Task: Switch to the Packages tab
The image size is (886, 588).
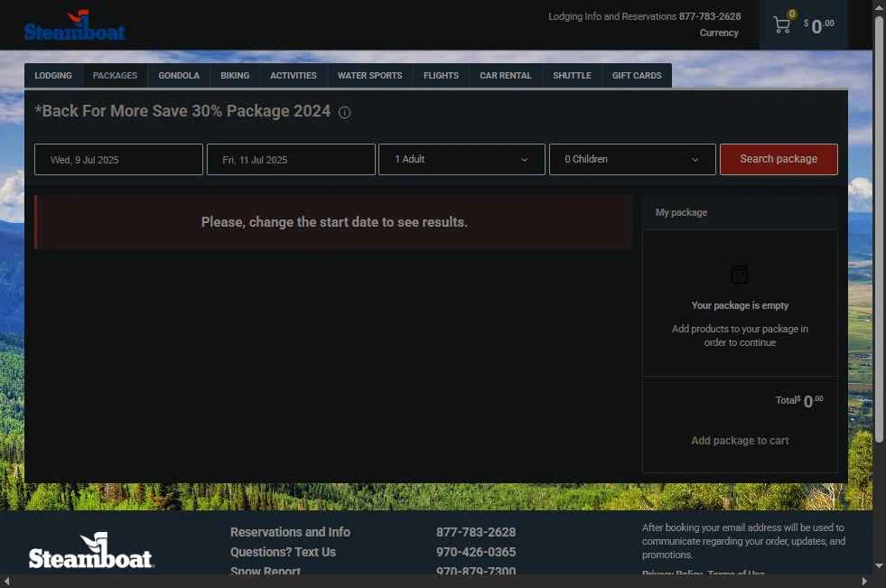Action: [x=116, y=76]
